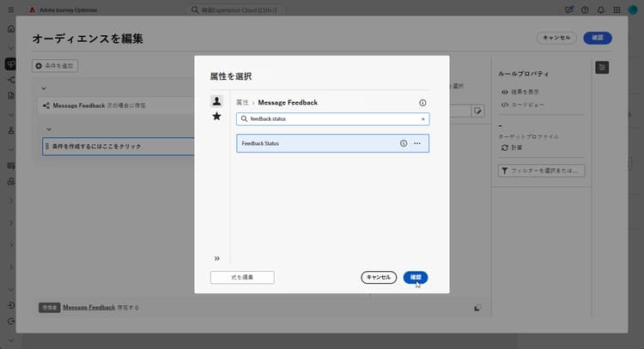Open edit icon beside background field

(477, 111)
